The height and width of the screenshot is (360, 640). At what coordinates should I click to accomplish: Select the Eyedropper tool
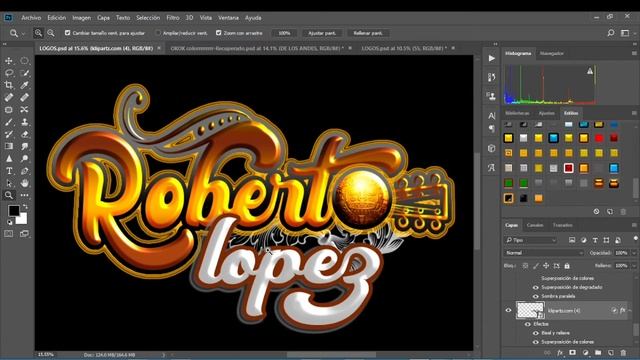point(24,85)
